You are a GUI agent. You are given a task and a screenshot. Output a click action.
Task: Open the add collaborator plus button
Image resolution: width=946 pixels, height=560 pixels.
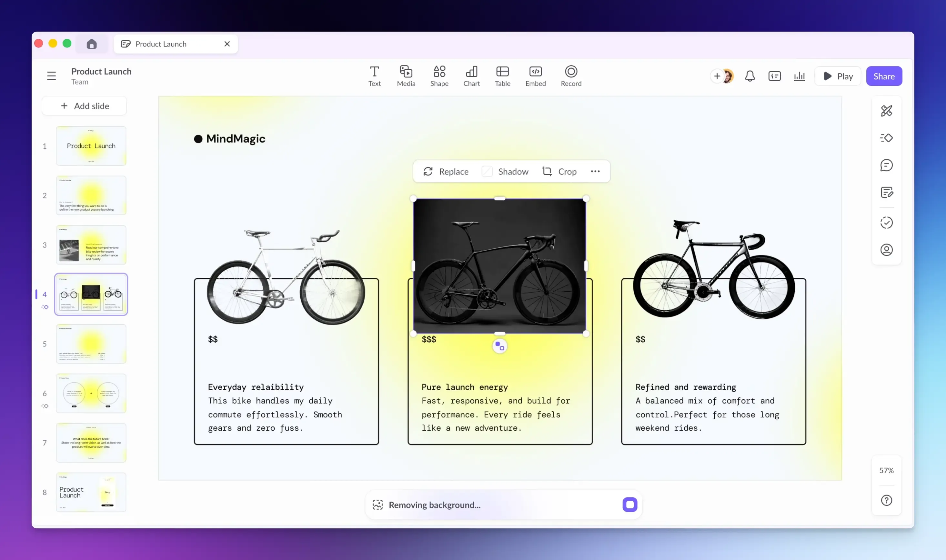pos(717,76)
